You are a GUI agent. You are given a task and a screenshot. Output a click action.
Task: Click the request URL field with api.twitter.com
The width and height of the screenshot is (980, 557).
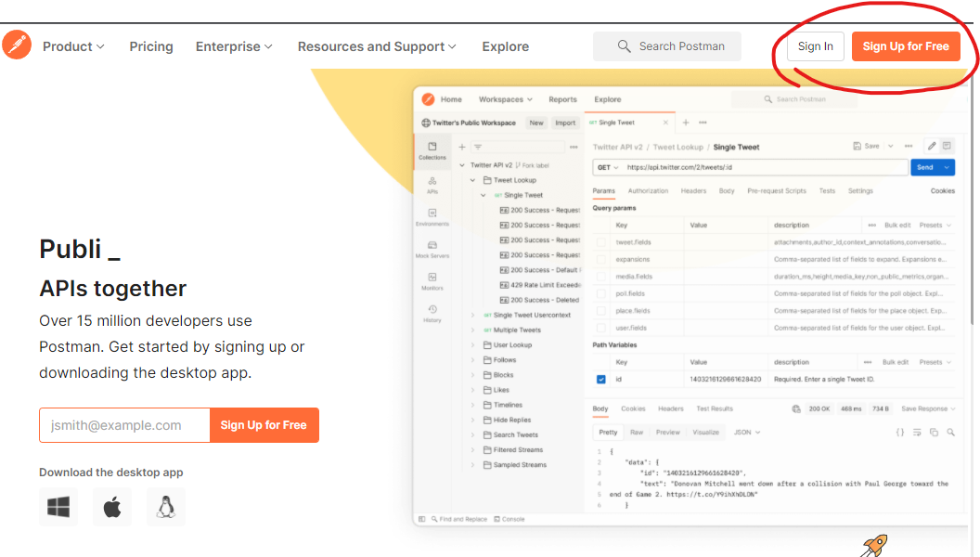point(766,167)
